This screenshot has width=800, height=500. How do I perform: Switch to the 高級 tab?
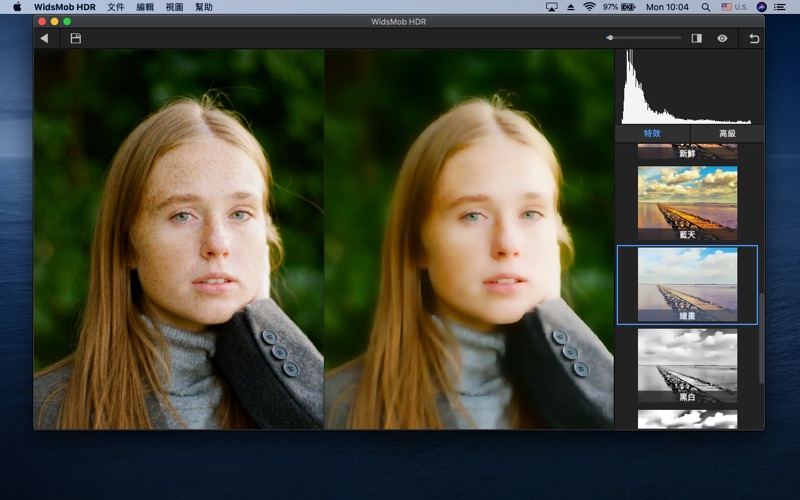(727, 133)
